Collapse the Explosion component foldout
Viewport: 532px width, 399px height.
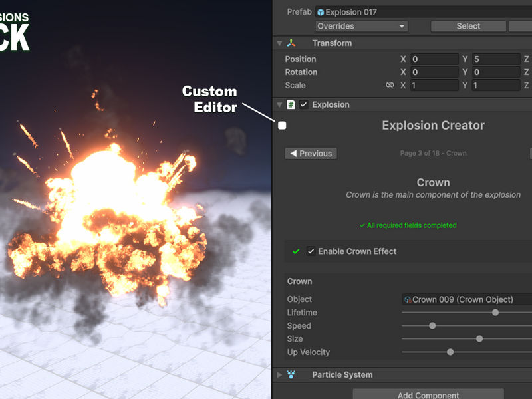point(279,105)
